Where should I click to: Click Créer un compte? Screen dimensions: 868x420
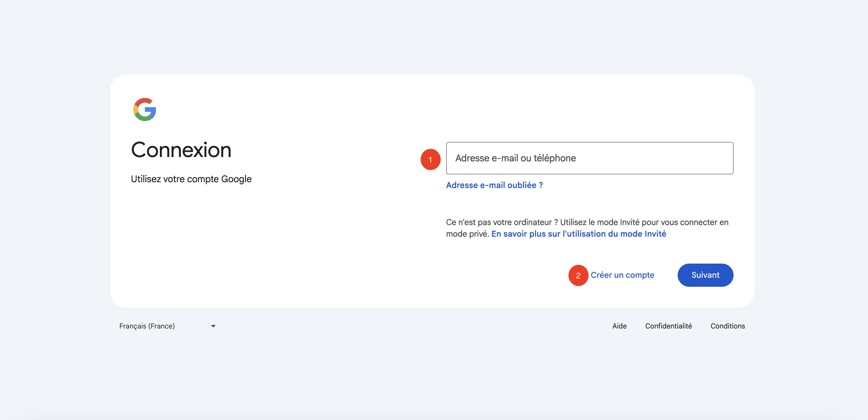pos(622,275)
